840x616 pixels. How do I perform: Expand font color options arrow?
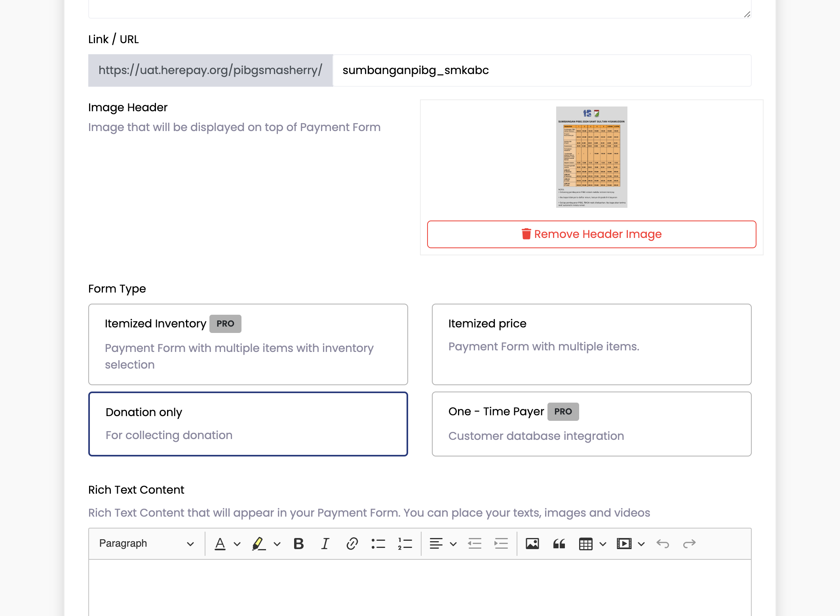tap(237, 544)
